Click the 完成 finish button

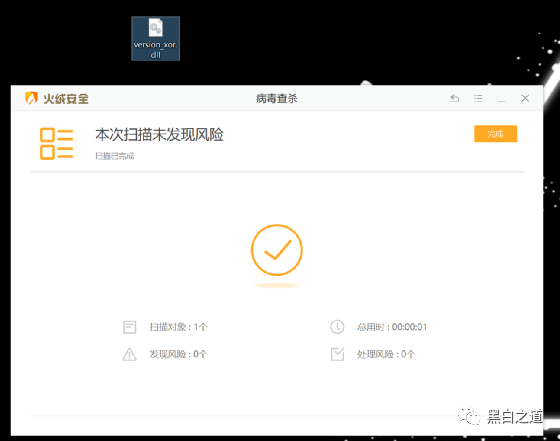tap(495, 134)
